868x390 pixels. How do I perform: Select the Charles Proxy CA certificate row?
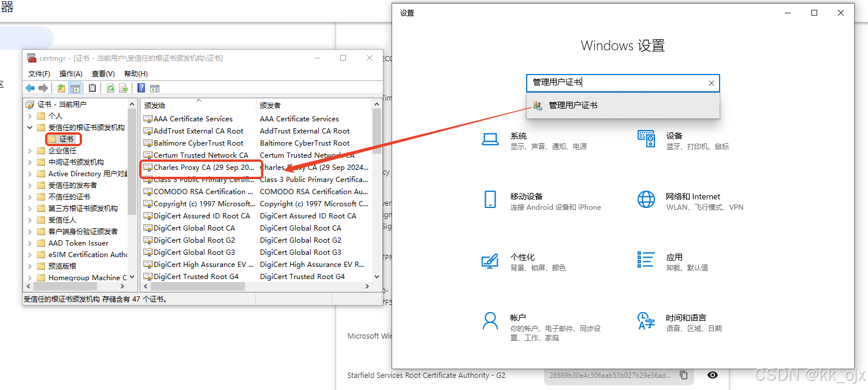[257, 168]
